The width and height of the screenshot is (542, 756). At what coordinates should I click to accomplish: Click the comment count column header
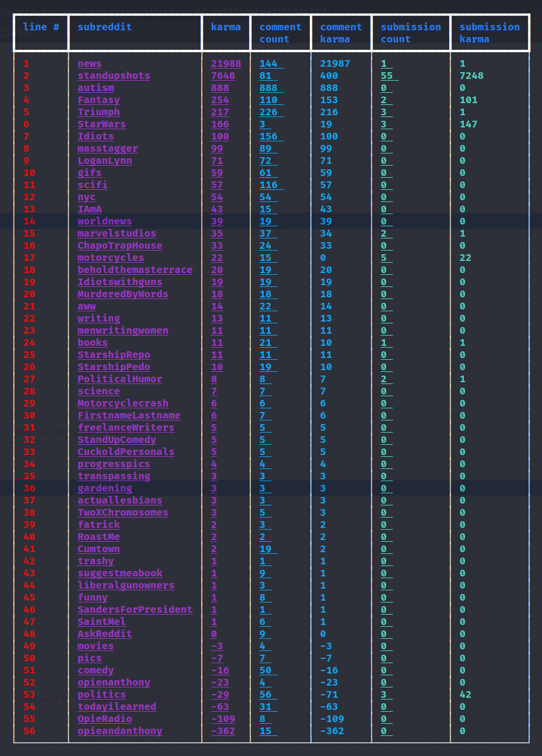281,33
